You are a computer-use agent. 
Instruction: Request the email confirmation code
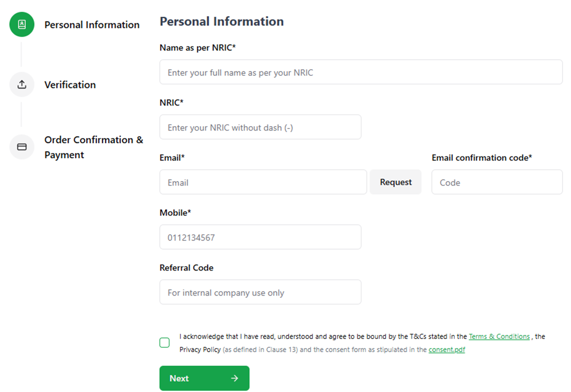point(396,182)
